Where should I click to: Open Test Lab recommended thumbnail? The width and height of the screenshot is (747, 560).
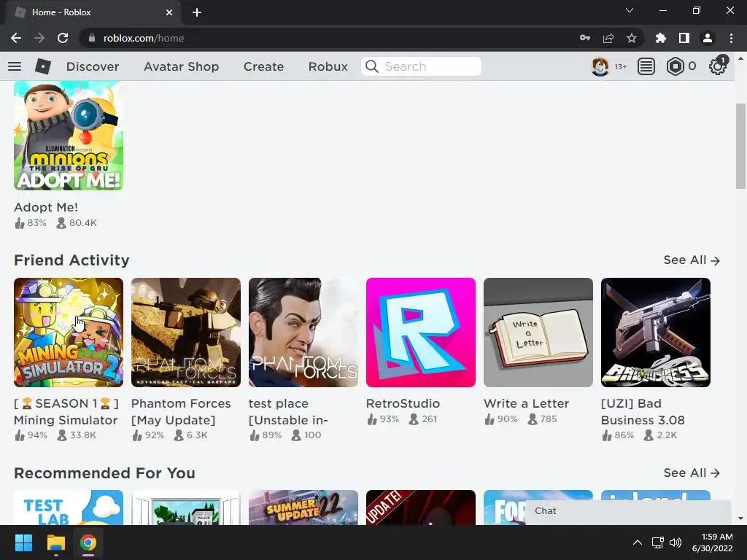(68, 507)
